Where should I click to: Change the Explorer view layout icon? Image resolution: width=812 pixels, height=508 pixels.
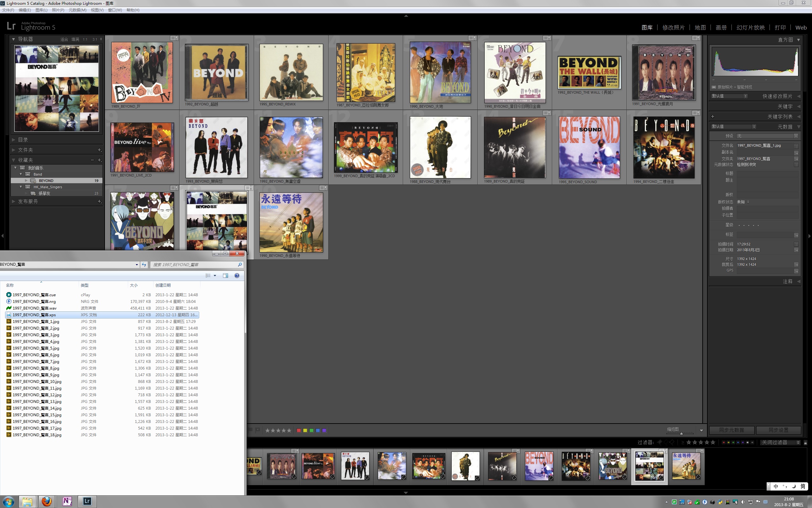click(208, 276)
